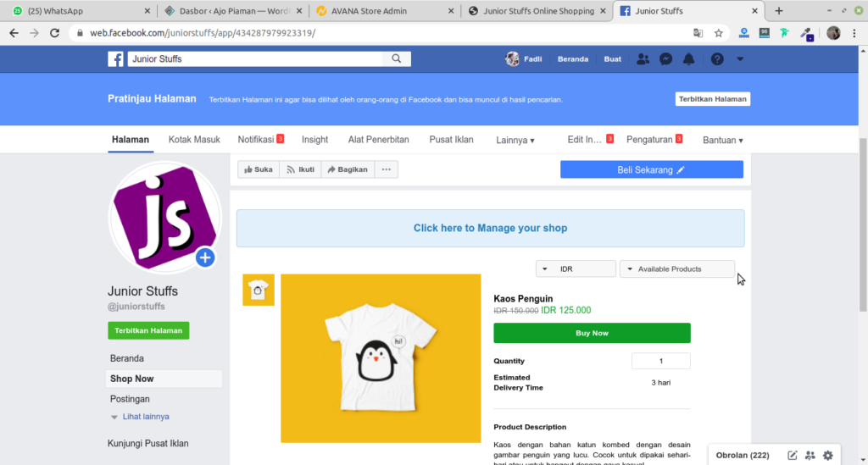Open IDR currency dropdown
868x465 pixels.
(576, 268)
